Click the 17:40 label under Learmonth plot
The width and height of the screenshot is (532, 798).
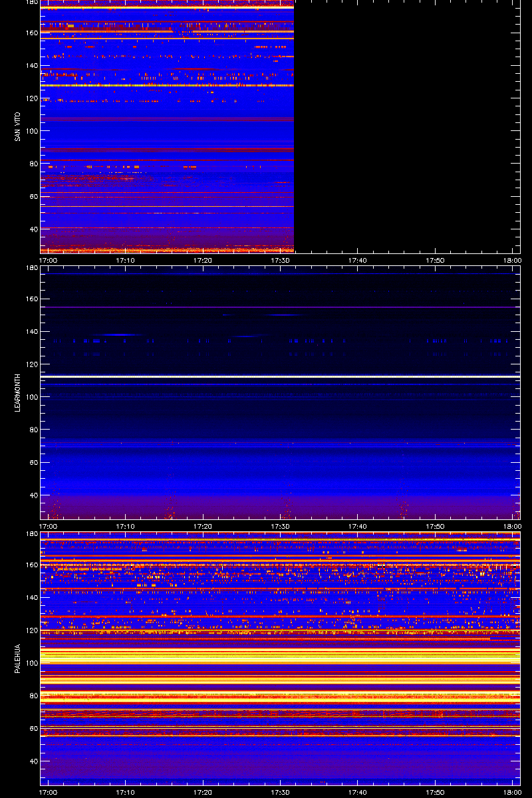[357, 526]
